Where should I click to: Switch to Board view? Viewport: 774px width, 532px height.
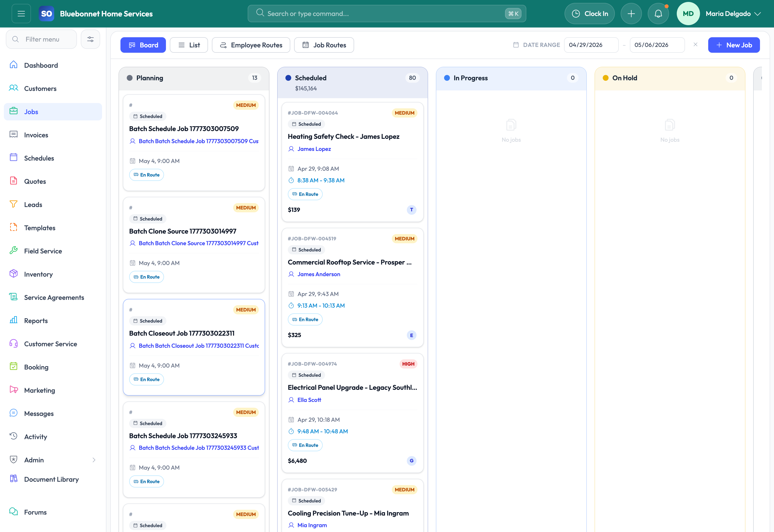point(143,45)
